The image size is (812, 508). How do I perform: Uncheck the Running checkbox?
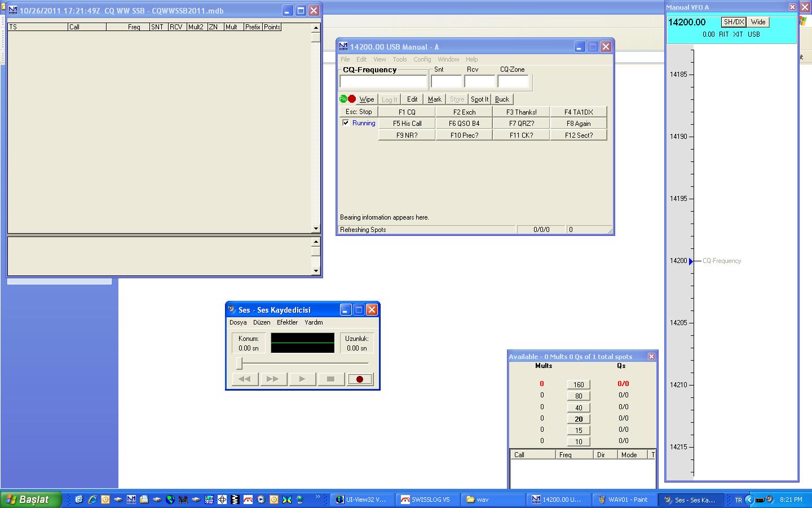click(x=346, y=123)
